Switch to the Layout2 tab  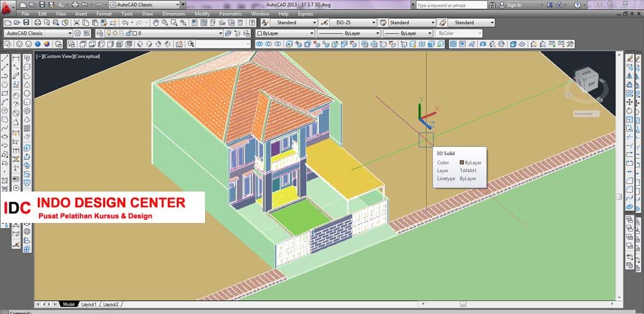(111, 304)
